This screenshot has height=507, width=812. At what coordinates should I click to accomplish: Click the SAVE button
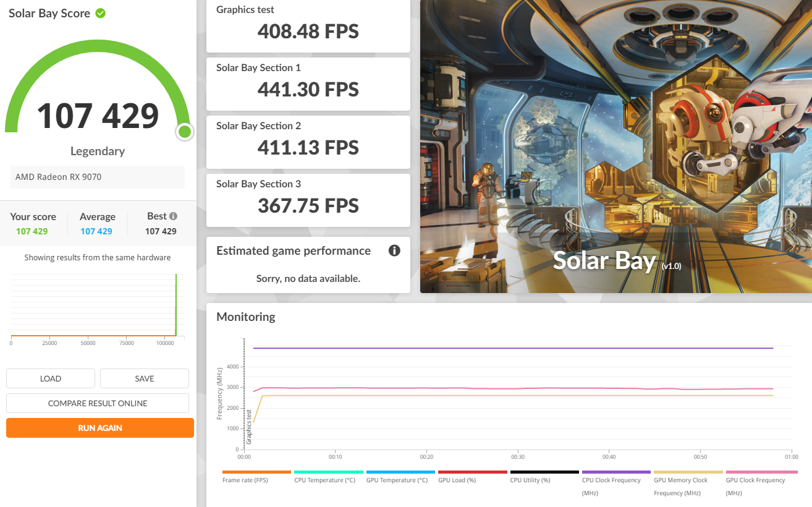point(145,378)
